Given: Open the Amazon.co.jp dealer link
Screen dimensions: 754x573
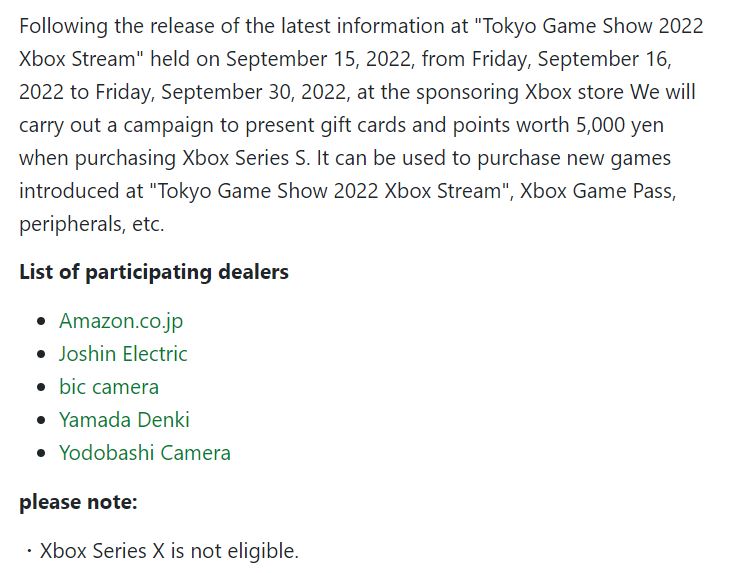Looking at the screenshot, I should [121, 321].
